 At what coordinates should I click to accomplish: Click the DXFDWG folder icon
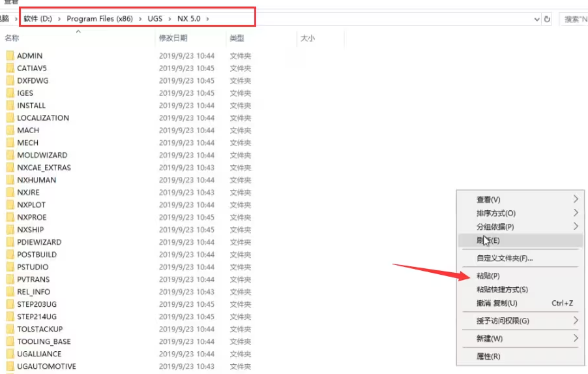[x=10, y=81]
